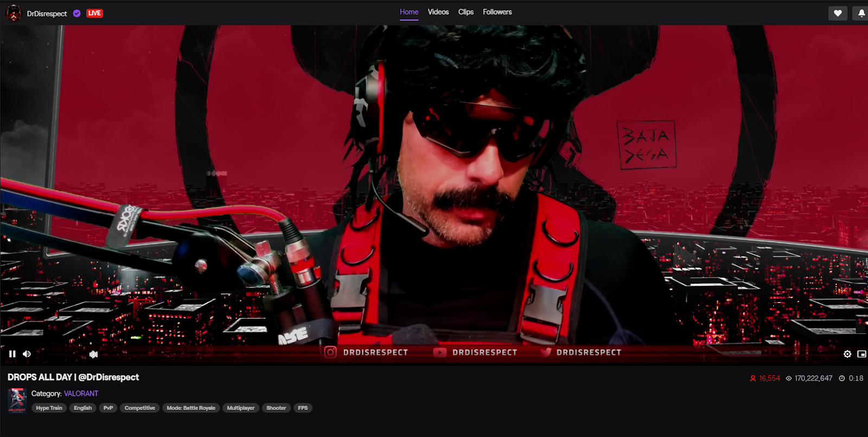The height and width of the screenshot is (437, 868).
Task: Open the DrDisrespect channel avatar
Action: [14, 13]
